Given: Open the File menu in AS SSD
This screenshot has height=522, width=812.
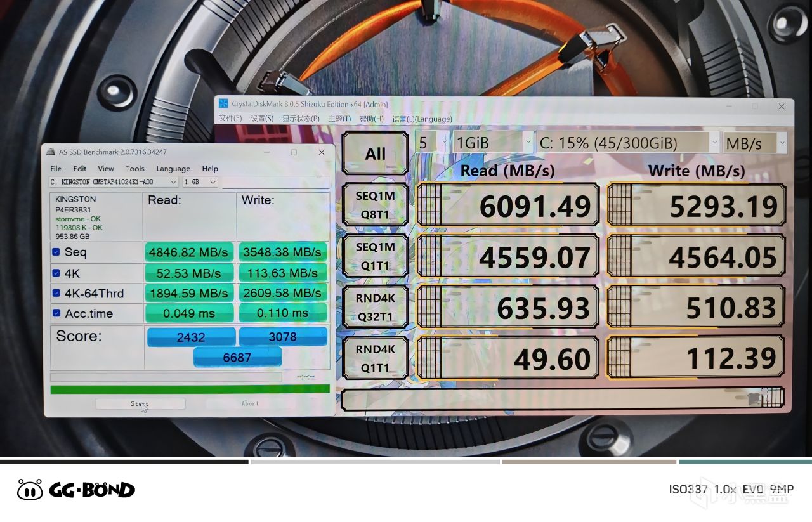Looking at the screenshot, I should tap(56, 169).
